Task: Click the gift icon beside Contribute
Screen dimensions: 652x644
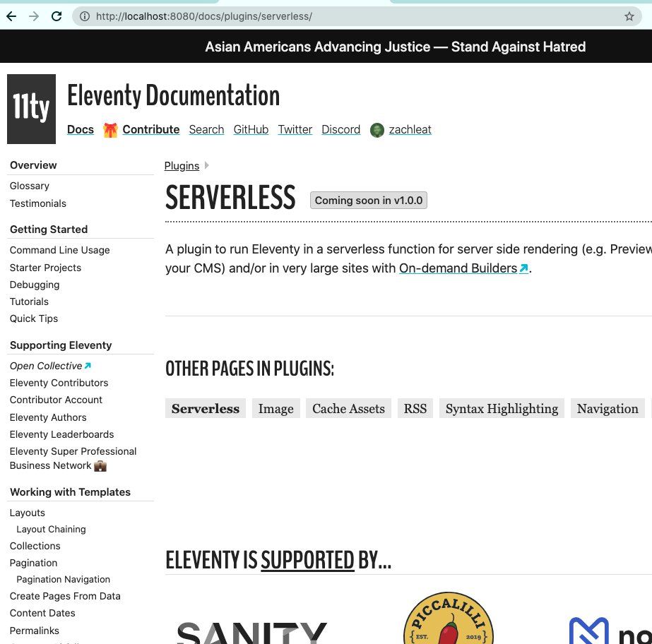Action: [x=110, y=130]
